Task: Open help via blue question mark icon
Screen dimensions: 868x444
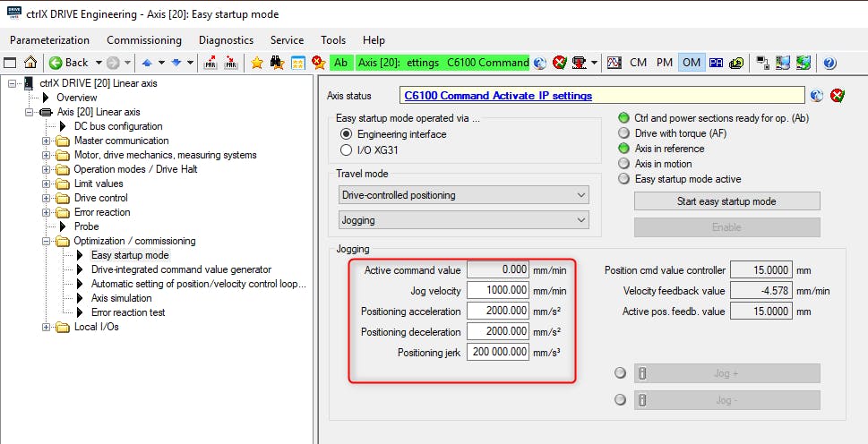Action: [829, 63]
